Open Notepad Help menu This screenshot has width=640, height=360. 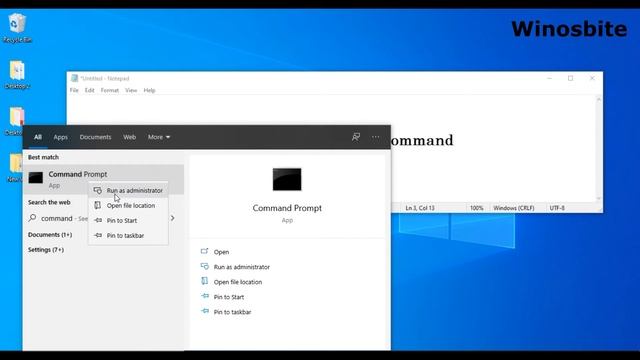click(x=149, y=90)
